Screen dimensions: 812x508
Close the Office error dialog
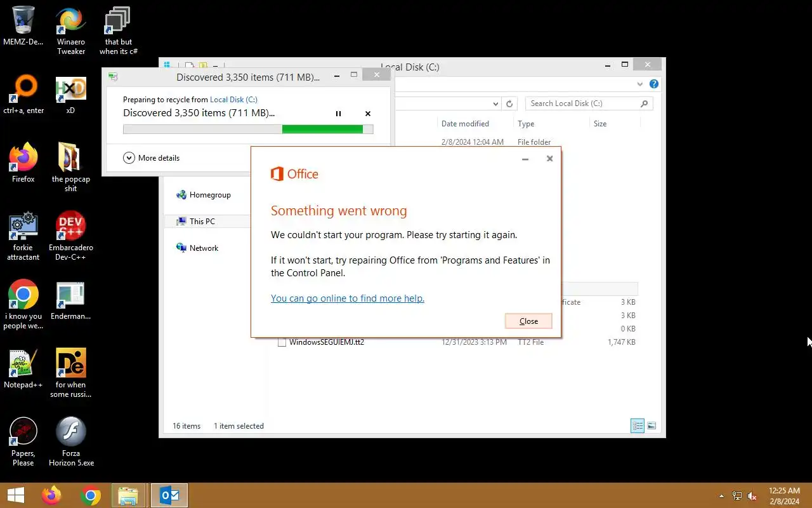(528, 321)
